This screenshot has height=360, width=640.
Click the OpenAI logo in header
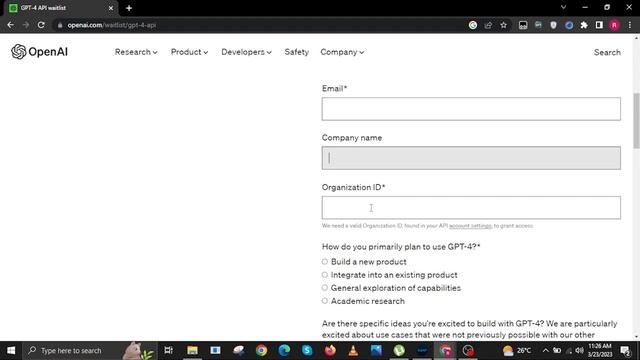coord(39,52)
